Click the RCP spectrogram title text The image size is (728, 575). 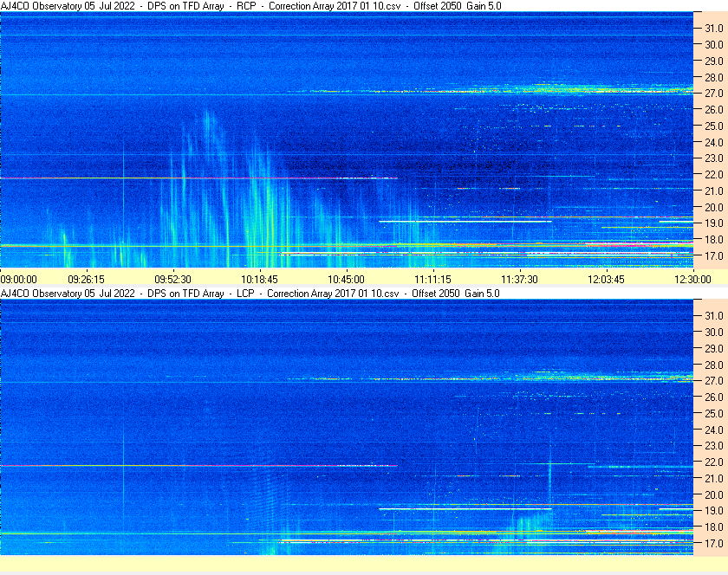coord(251,6)
